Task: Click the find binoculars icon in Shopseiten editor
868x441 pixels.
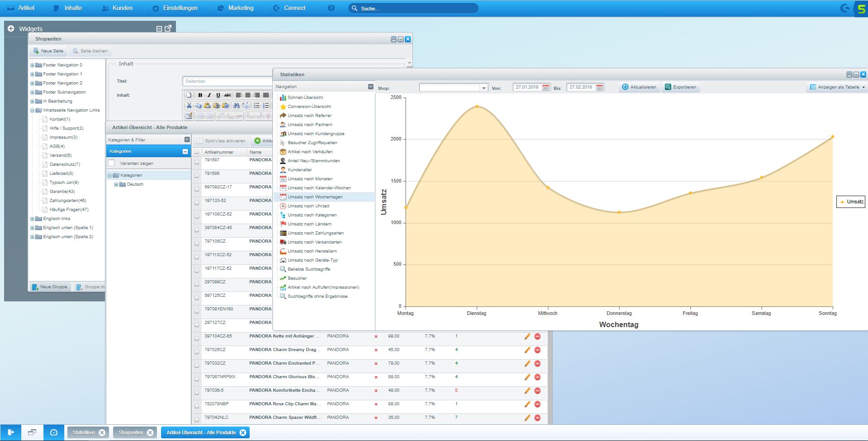Action: [x=236, y=105]
